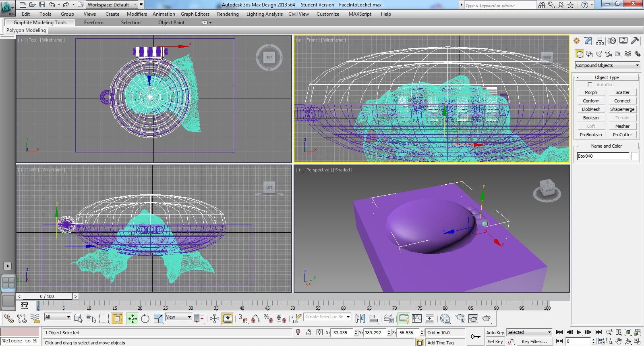Open the Display command panel tab

coord(623,40)
